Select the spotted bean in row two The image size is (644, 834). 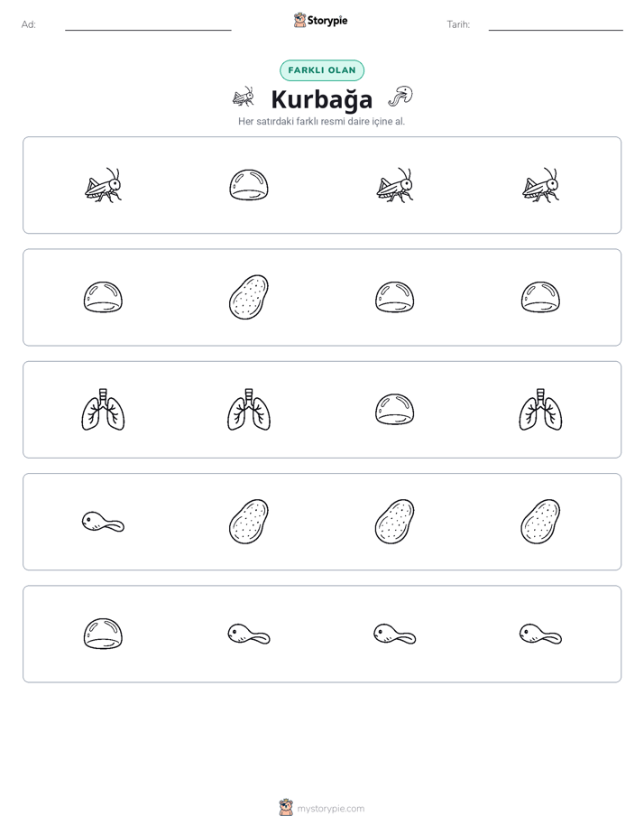tap(249, 297)
